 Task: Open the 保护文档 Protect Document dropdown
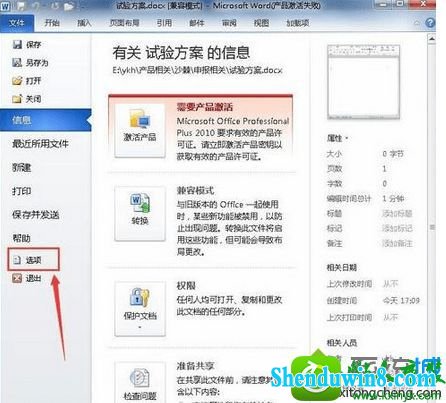pyautogui.click(x=140, y=308)
